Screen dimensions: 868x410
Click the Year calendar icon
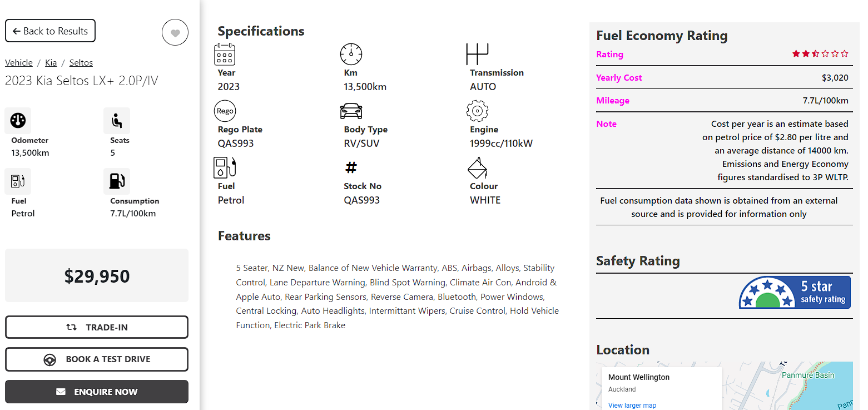[225, 54]
